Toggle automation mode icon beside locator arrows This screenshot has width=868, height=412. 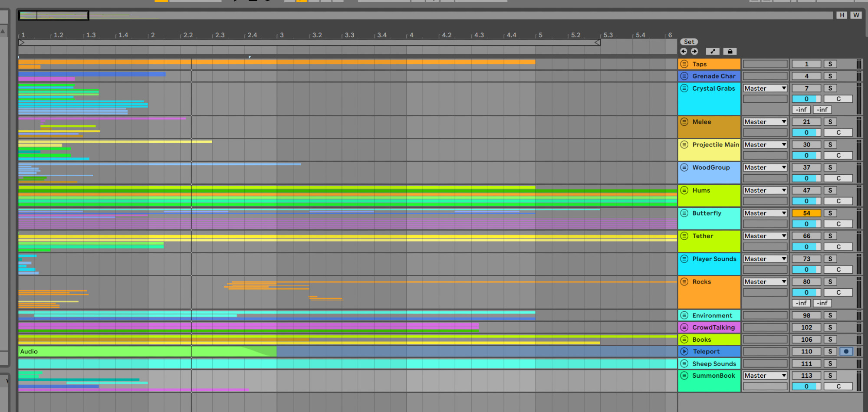tap(713, 51)
